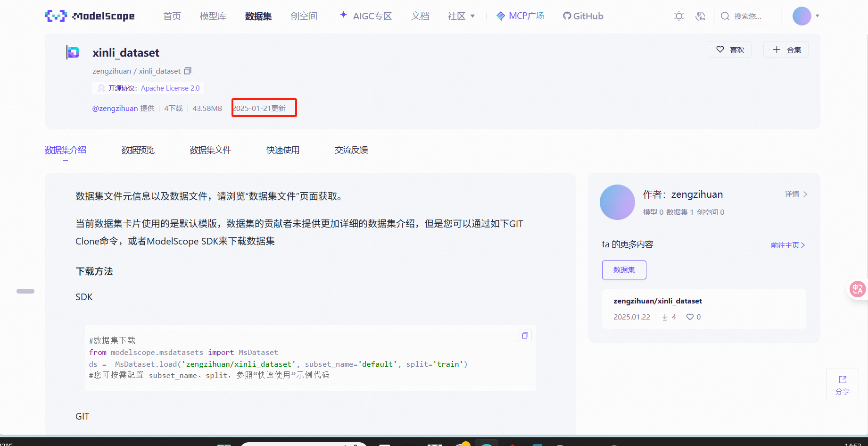Viewport: 868px width, 446px height.
Task: Copy dataset path zengzihuan/xinli_dataset icon
Action: tap(188, 71)
